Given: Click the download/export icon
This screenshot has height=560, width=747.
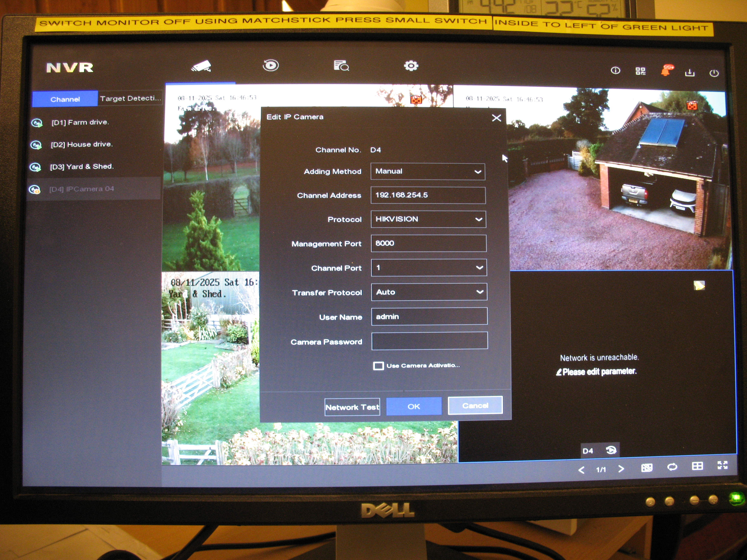Looking at the screenshot, I should pos(690,73).
